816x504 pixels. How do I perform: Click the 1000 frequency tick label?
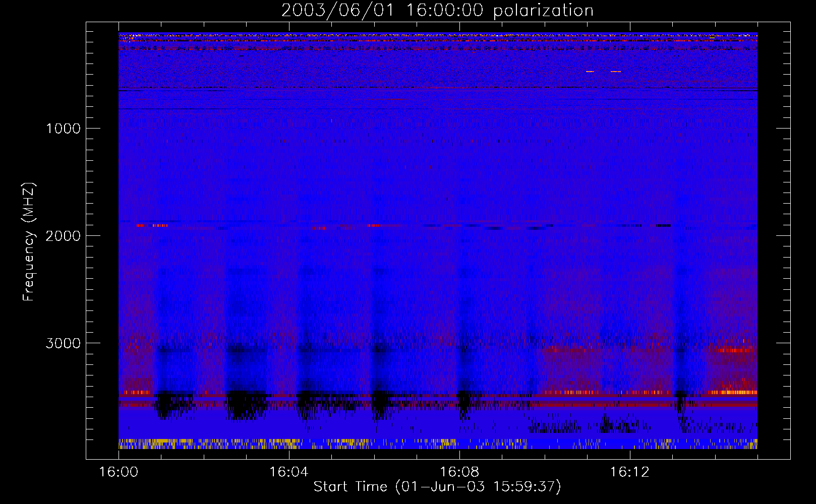click(x=63, y=129)
